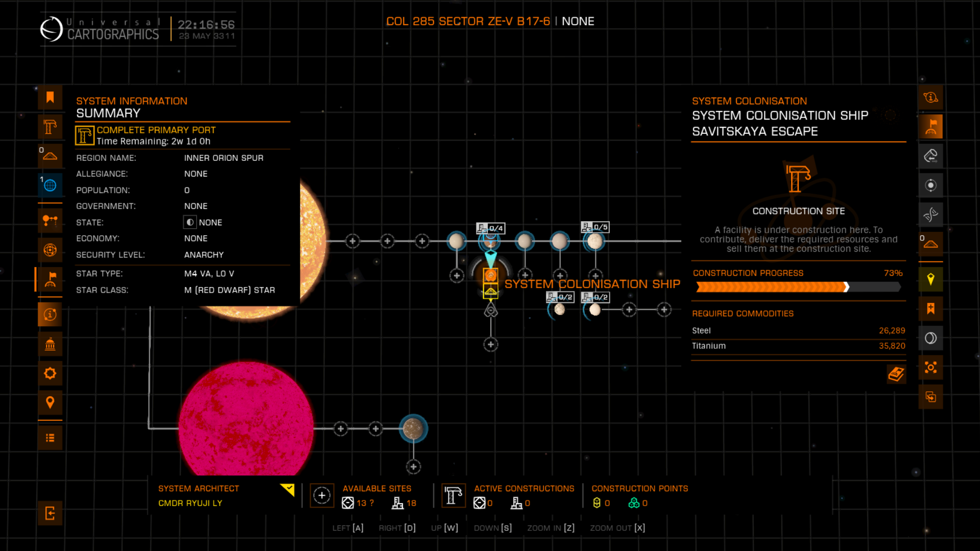The width and height of the screenshot is (980, 551).
Task: Open the bookmark icon in the left sidebar
Action: pyautogui.click(x=50, y=98)
